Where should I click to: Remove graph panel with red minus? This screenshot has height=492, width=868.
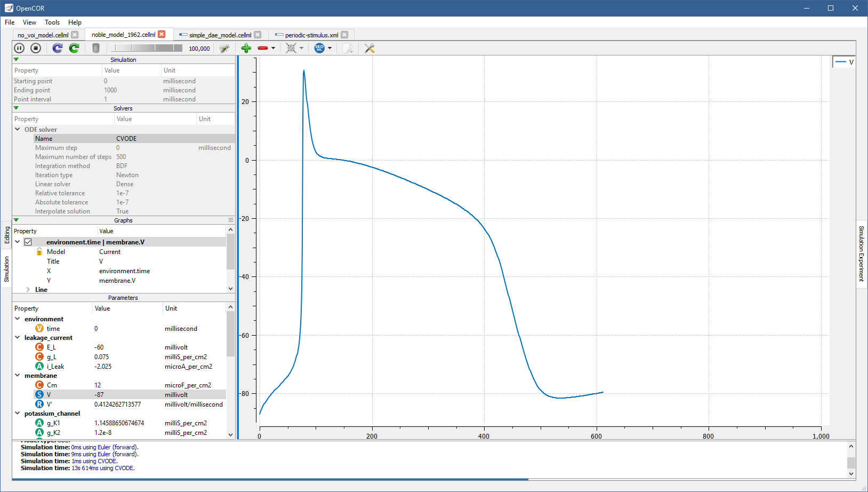[x=263, y=48]
